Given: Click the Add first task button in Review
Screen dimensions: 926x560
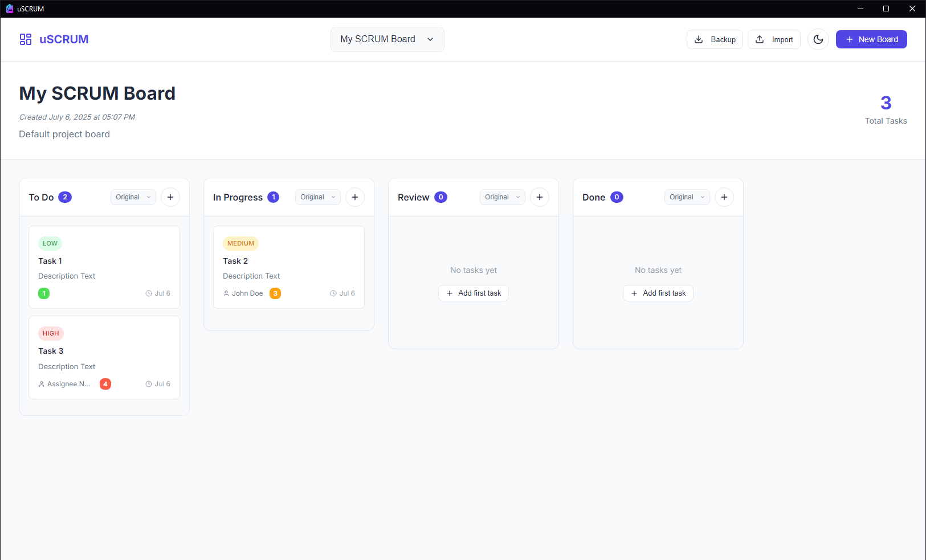Looking at the screenshot, I should point(474,293).
